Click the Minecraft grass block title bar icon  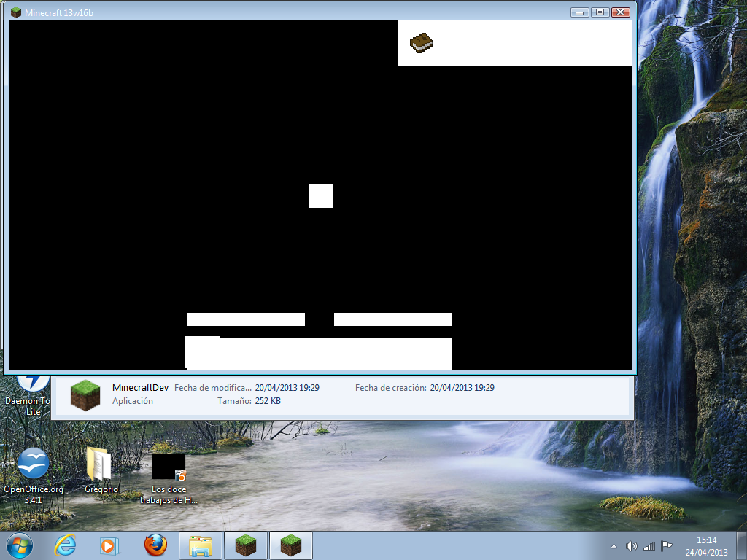tap(16, 12)
